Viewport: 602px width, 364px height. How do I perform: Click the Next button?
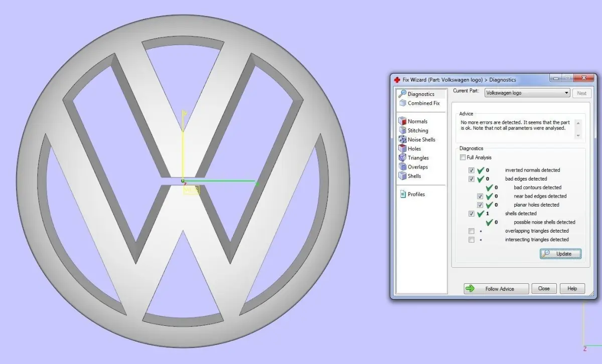[582, 93]
